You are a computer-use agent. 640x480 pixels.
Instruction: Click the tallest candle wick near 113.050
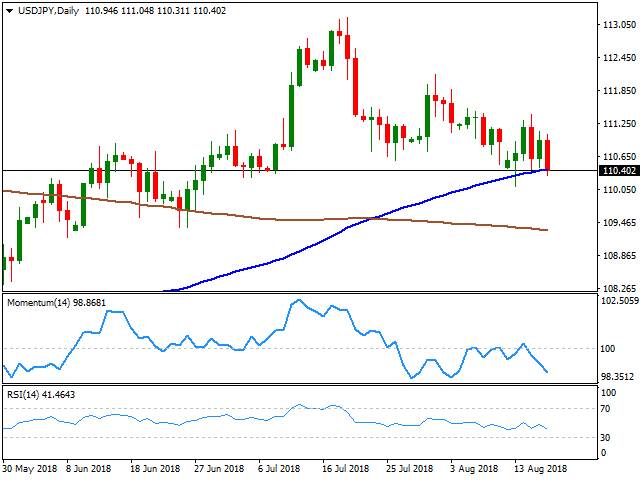click(x=347, y=48)
